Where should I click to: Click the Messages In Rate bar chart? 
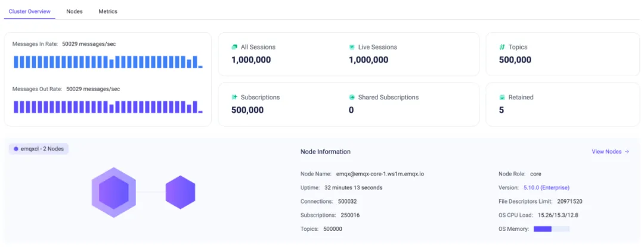(107, 62)
